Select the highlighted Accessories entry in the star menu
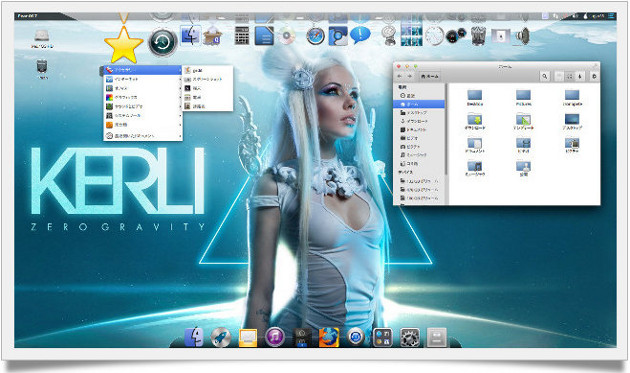Image resolution: width=630 pixels, height=373 pixels. [143, 70]
